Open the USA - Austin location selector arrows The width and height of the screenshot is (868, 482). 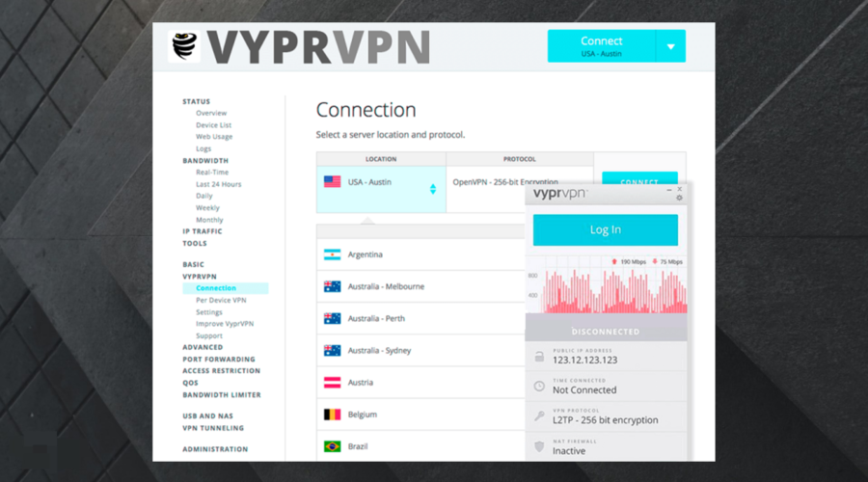pyautogui.click(x=433, y=189)
